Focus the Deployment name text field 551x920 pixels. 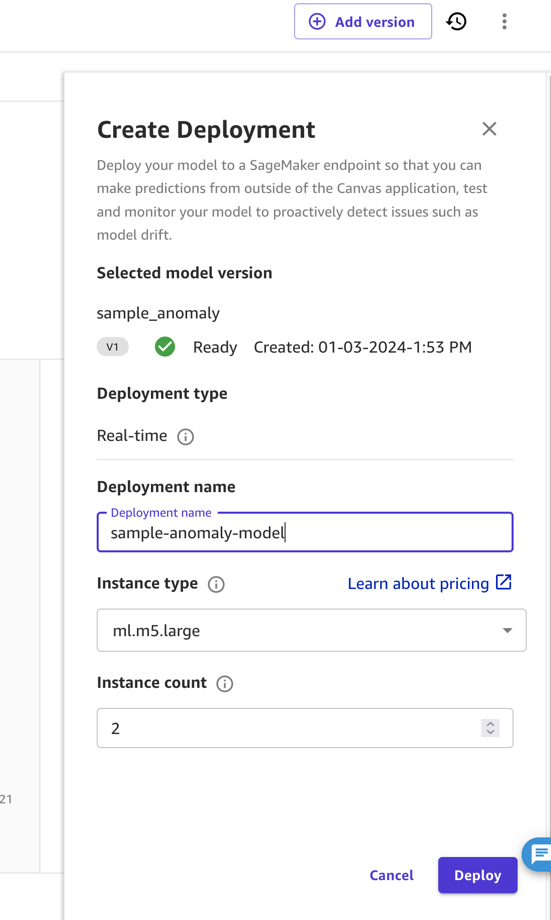tap(305, 532)
